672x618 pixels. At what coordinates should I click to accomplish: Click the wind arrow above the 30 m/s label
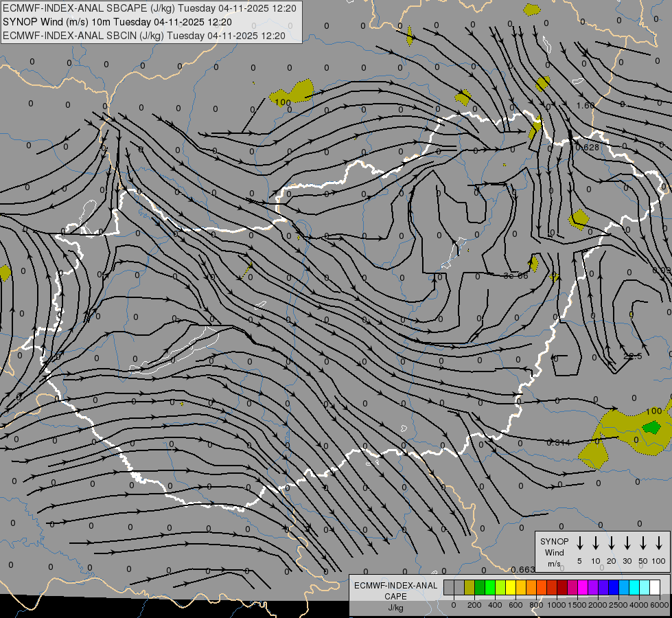click(x=627, y=543)
